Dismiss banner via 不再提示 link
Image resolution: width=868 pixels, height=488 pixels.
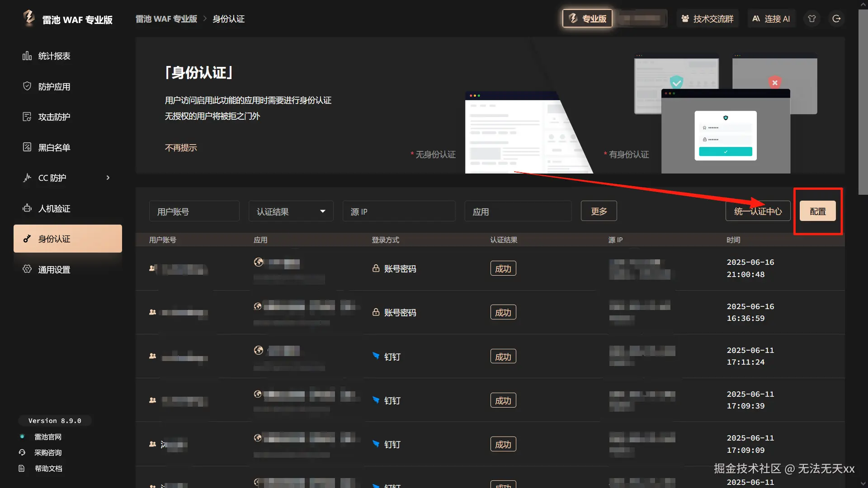click(181, 148)
